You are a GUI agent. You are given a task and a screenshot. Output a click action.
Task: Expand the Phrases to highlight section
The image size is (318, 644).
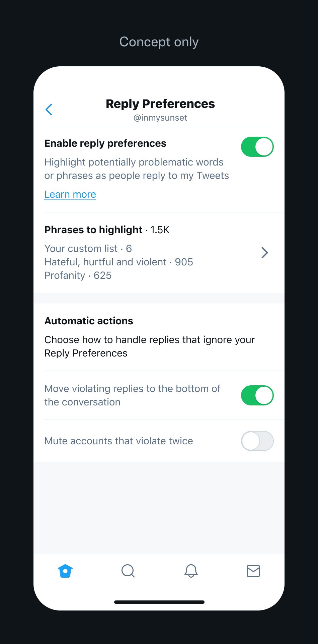pyautogui.click(x=264, y=253)
